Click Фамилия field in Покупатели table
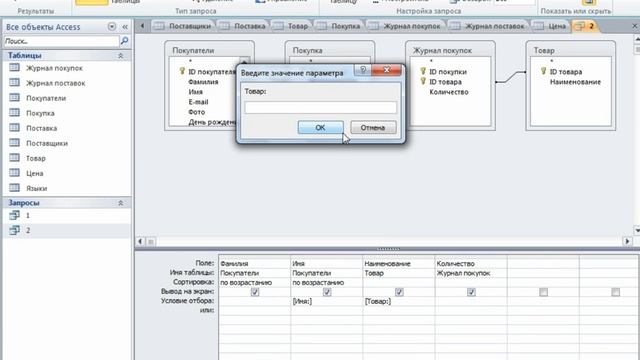The image size is (640, 360). click(x=203, y=82)
